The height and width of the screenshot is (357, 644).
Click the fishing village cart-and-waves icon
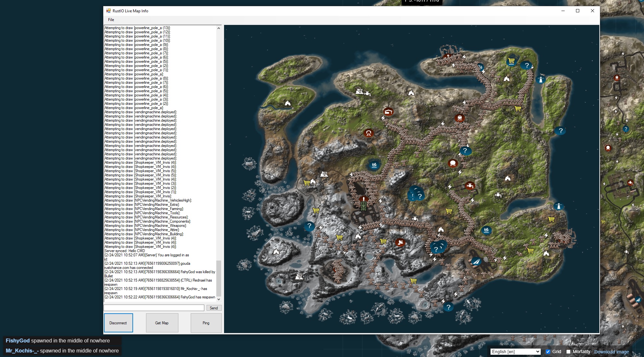click(x=511, y=61)
